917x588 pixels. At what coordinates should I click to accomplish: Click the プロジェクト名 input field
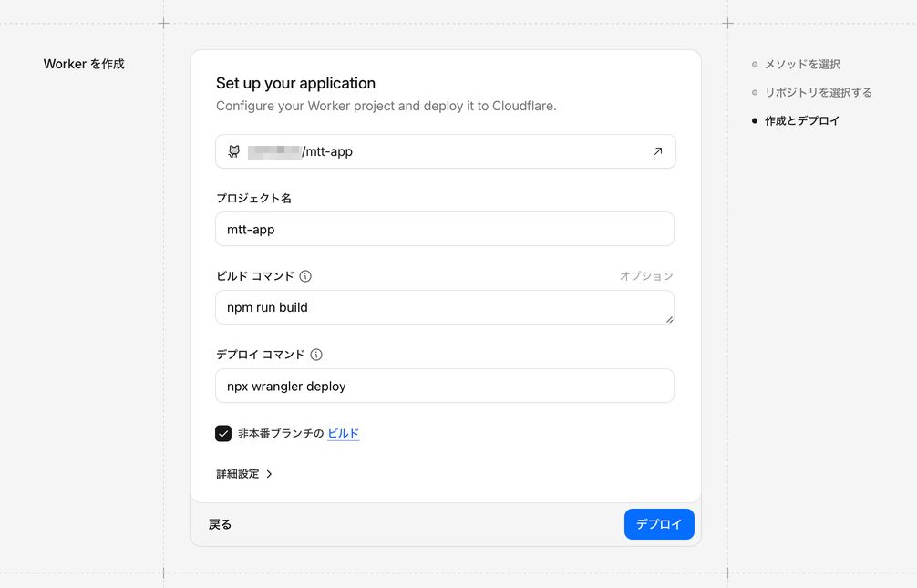coord(445,230)
